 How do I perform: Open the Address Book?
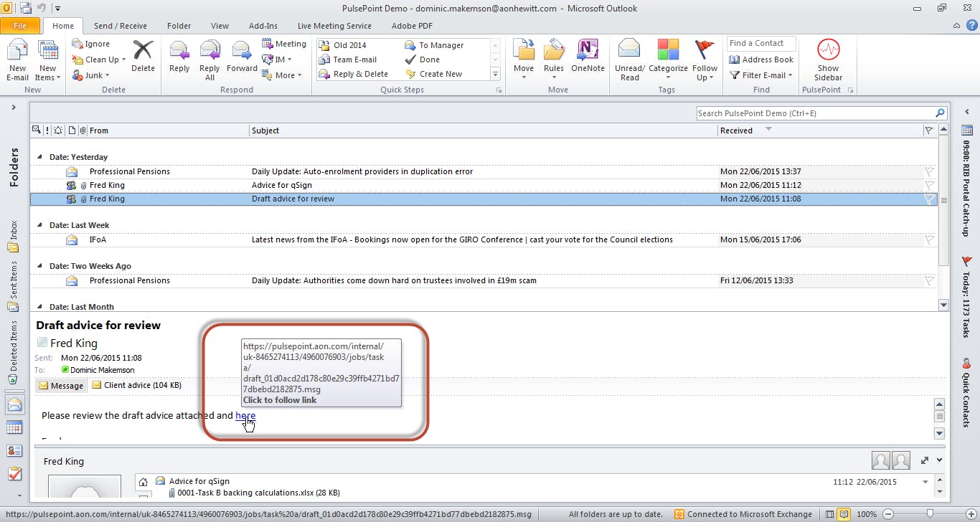click(x=761, y=60)
